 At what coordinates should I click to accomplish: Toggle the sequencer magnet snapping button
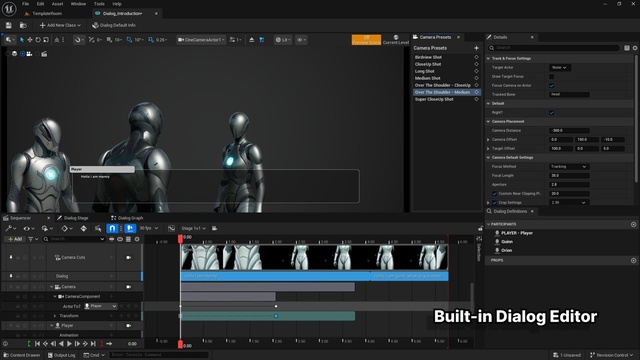tap(112, 229)
